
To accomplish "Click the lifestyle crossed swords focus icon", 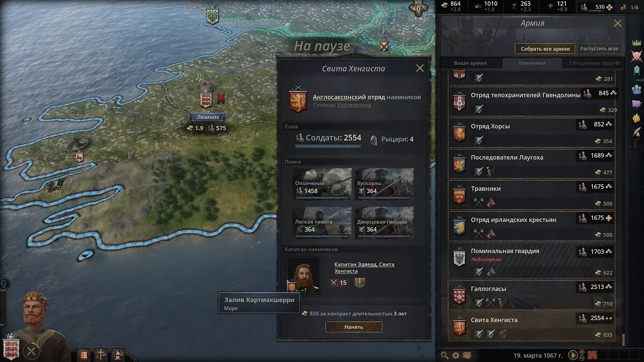I will [x=32, y=352].
